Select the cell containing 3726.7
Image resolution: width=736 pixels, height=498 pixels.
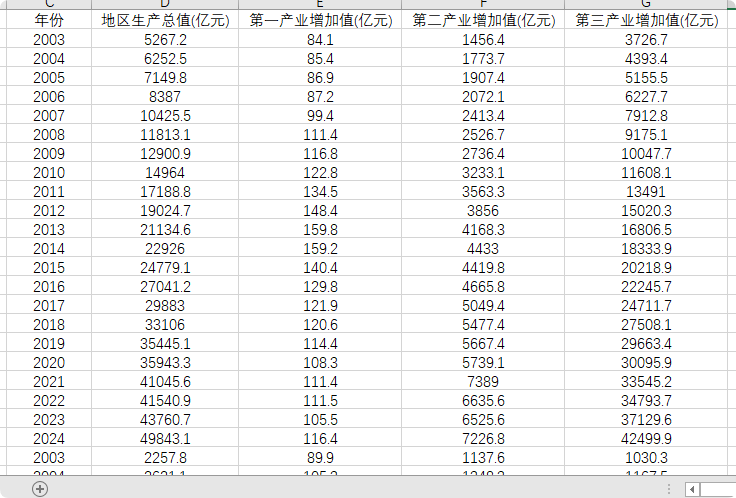click(646, 39)
